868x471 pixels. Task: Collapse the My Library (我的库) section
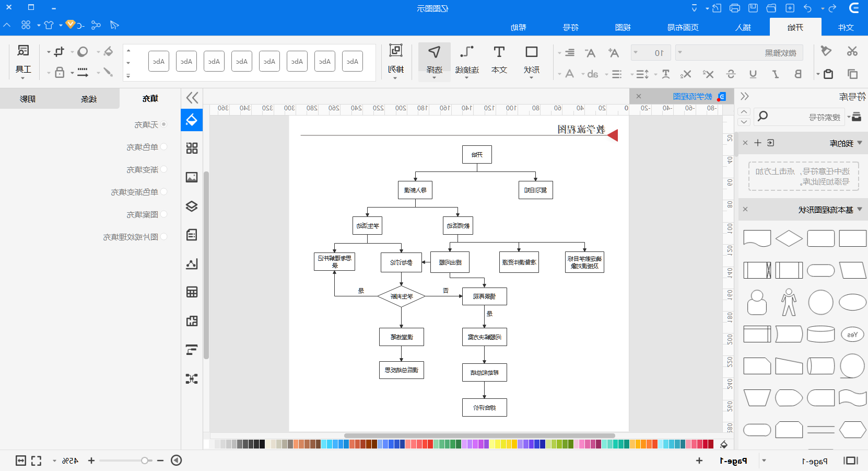click(860, 143)
